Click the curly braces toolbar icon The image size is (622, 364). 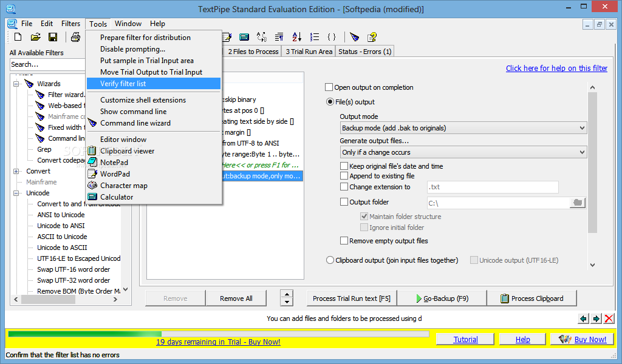[x=332, y=37]
